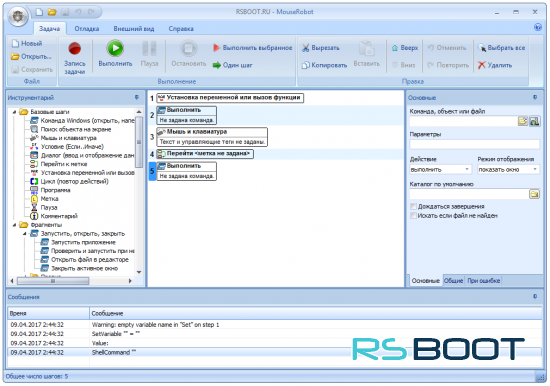The width and height of the screenshot is (550, 386).
Task: Open the round application menu orb
Action: click(x=18, y=16)
